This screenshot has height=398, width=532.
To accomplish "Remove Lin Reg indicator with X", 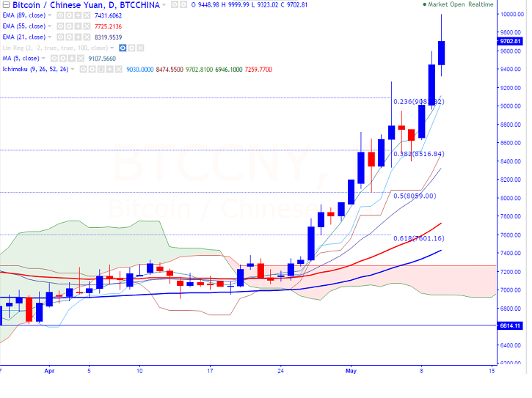I will click(x=140, y=48).
